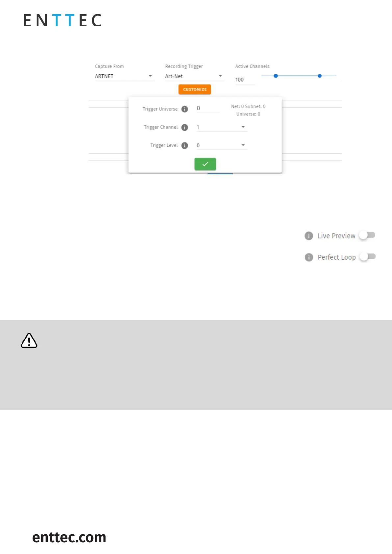
Task: Click the ENTTEC logo
Action: coord(62,20)
